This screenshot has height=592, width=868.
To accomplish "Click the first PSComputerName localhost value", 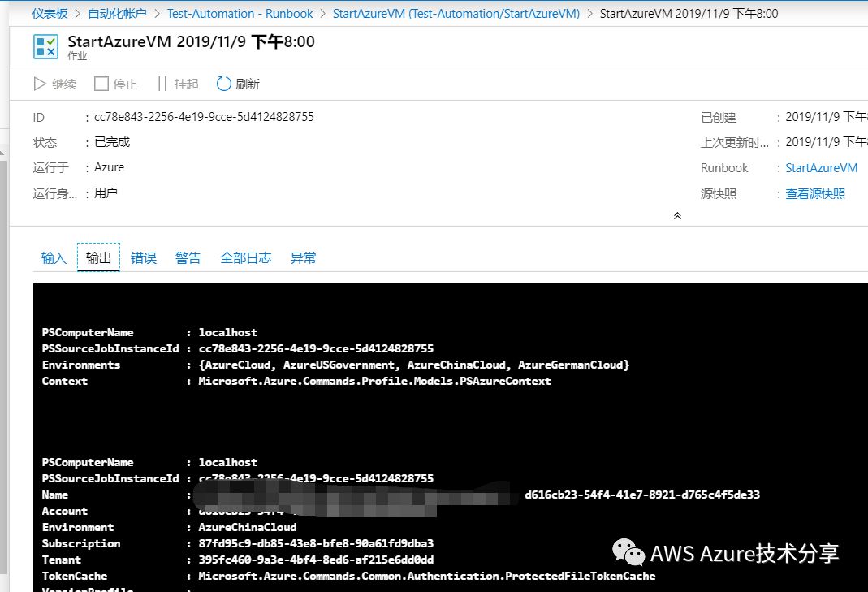I will click(x=227, y=332).
